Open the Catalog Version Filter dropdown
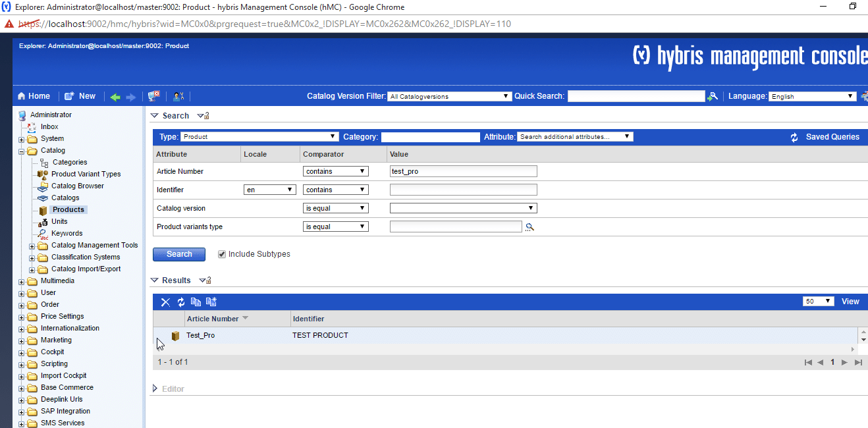The height and width of the screenshot is (428, 868). (449, 96)
